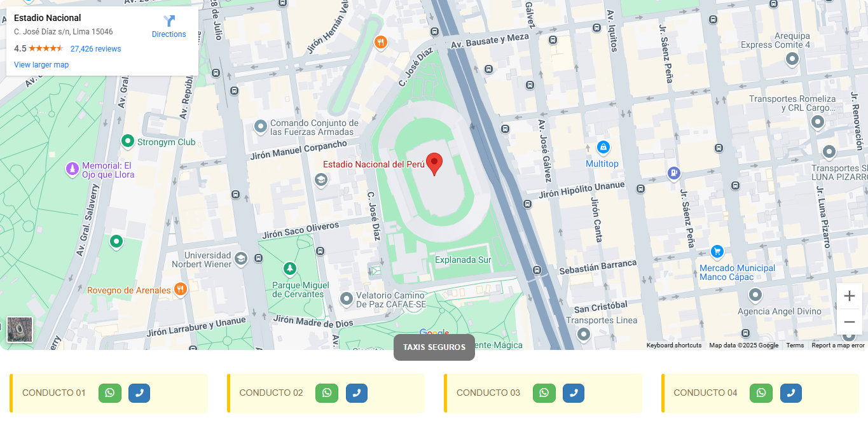Open the 27,426 reviews link
This screenshot has height=432, width=868.
pyautogui.click(x=95, y=49)
